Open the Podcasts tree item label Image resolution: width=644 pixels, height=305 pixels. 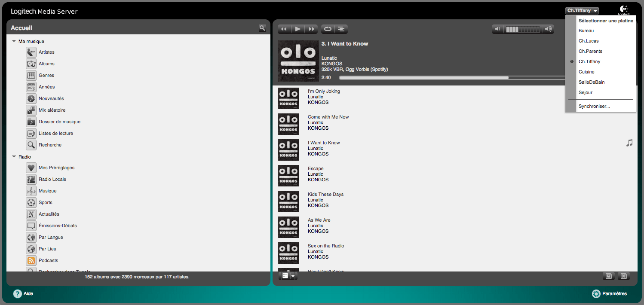pos(48,260)
